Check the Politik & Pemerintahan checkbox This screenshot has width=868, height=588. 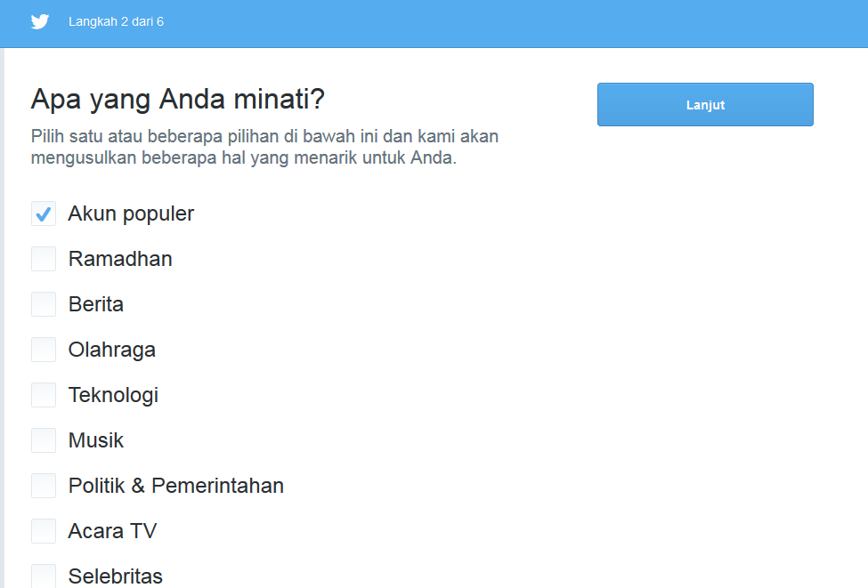[x=44, y=486]
